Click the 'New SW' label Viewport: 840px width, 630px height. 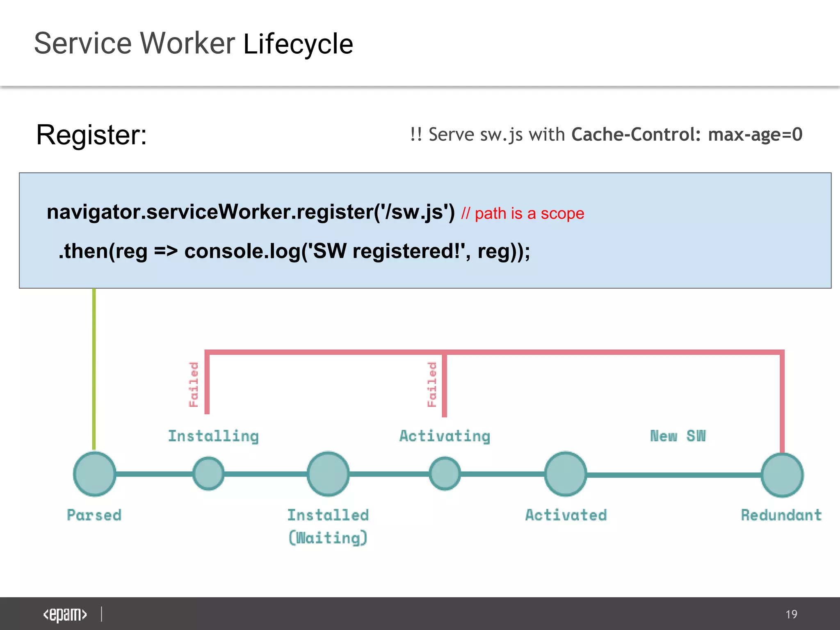pos(678,436)
